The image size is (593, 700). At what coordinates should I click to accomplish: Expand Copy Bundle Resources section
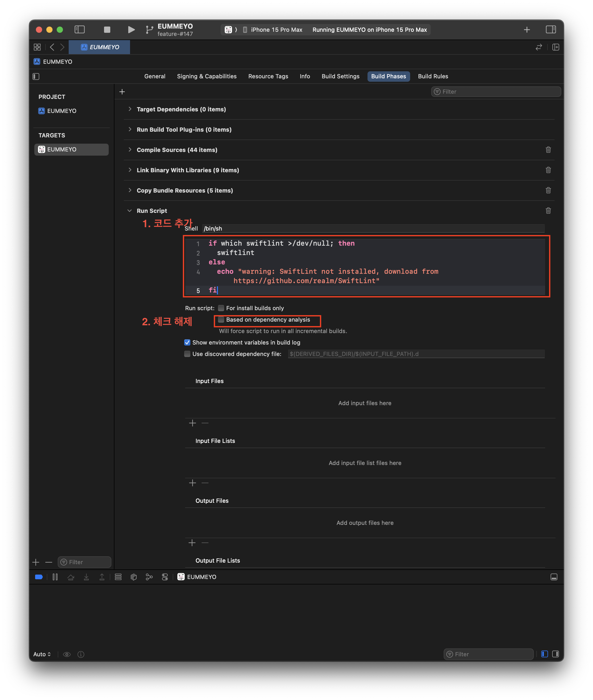130,190
